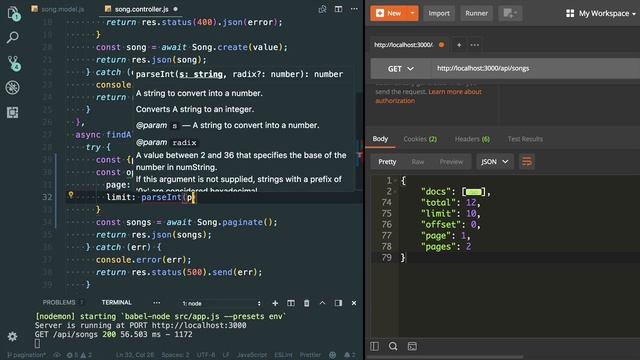Open the response Body tab in Postman
The height and width of the screenshot is (360, 640).
coord(380,139)
